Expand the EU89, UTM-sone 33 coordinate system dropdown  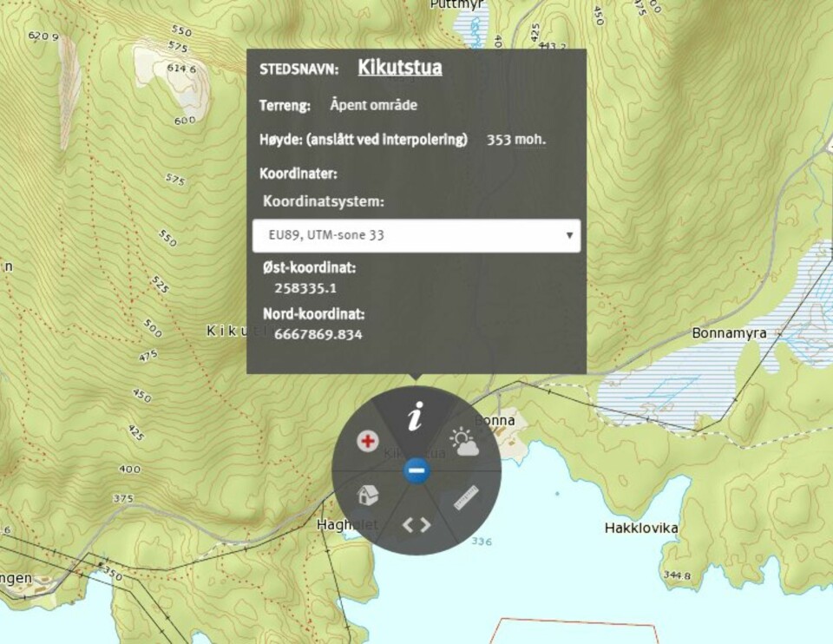point(416,235)
